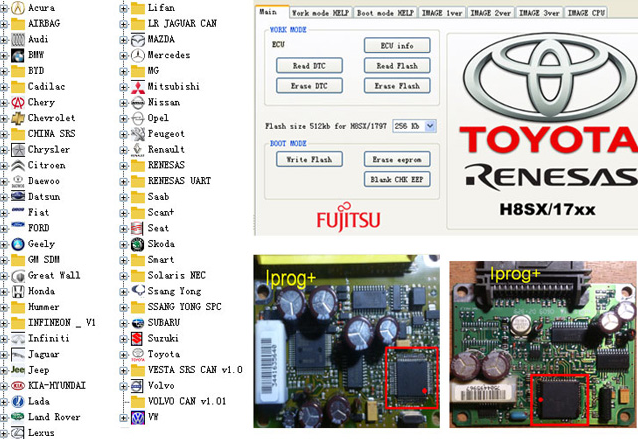Click the Erase DTC button
The image size is (638, 439).
(x=309, y=86)
